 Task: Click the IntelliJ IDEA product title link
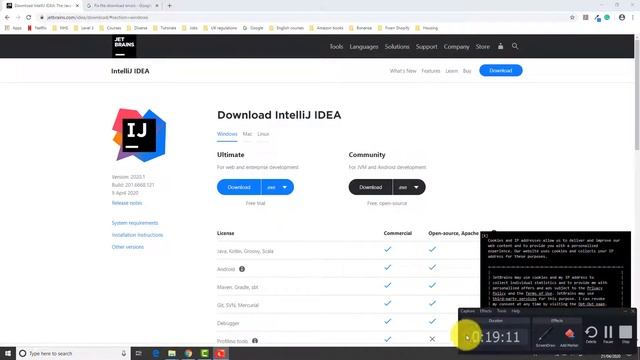pos(130,71)
